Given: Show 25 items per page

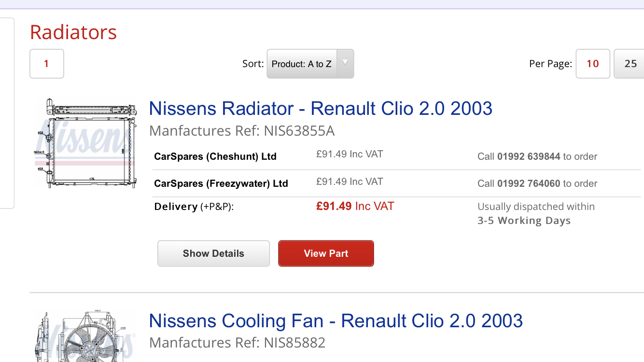Looking at the screenshot, I should click(x=630, y=64).
